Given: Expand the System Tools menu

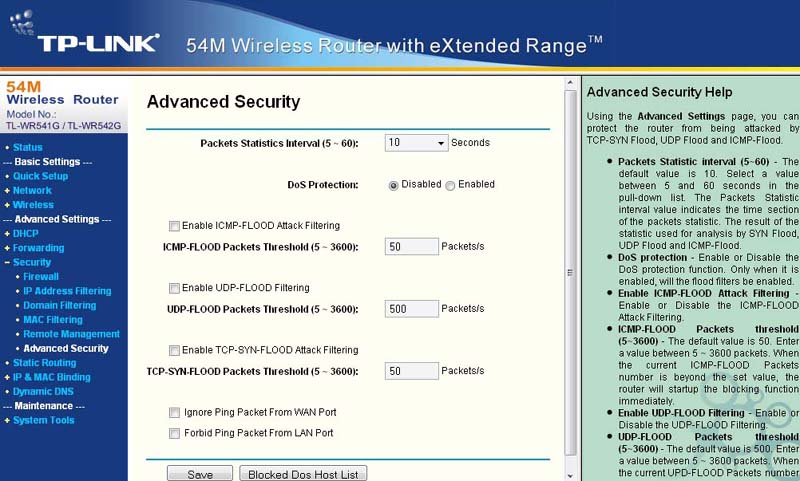Looking at the screenshot, I should click(43, 420).
